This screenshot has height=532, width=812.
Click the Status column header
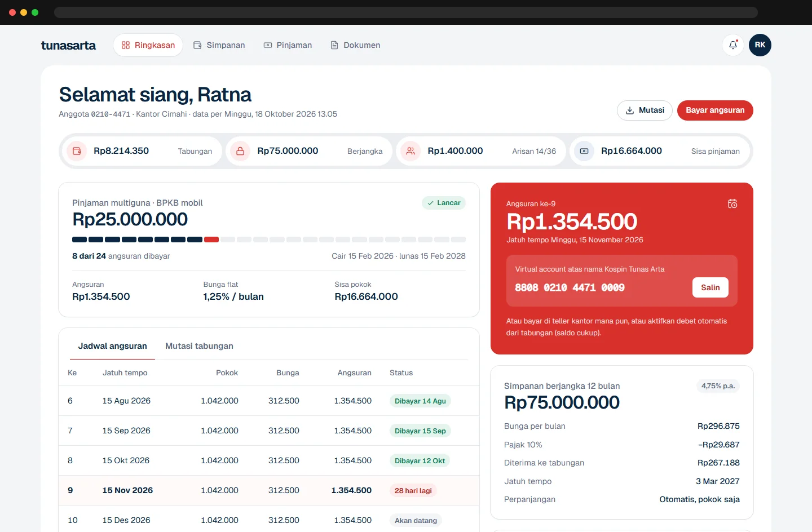(401, 373)
